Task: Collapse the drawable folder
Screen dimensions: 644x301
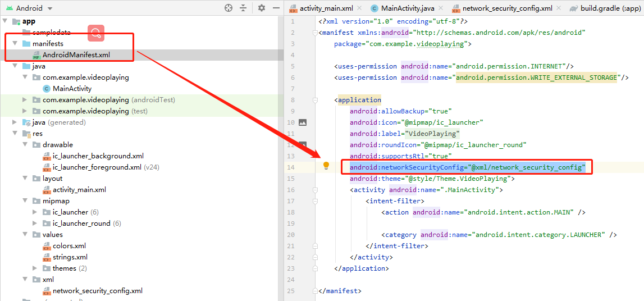Action: point(25,144)
